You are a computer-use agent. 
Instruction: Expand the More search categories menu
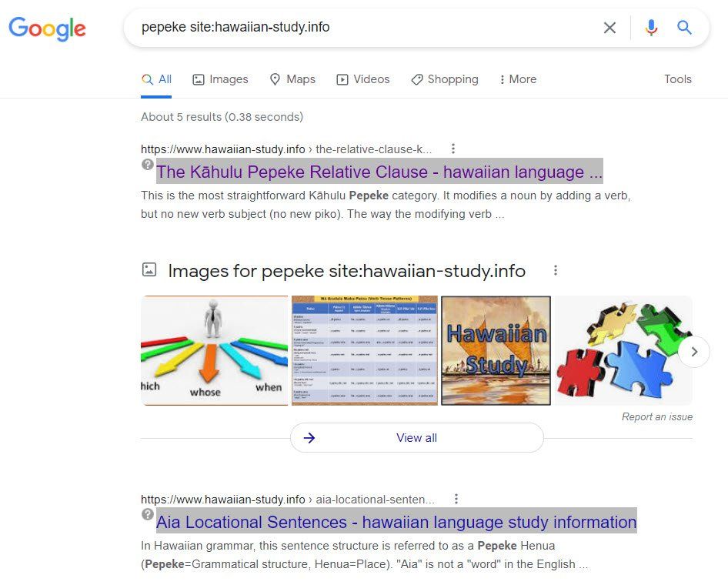pos(517,79)
